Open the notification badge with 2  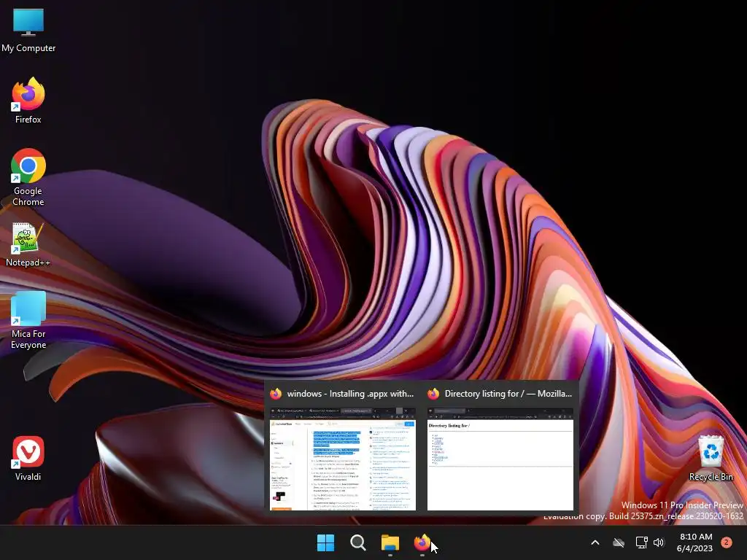tap(727, 542)
